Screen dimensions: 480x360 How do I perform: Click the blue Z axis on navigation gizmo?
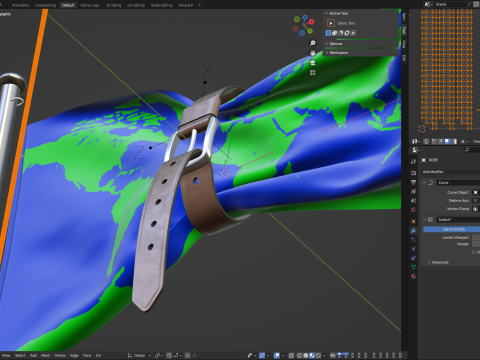click(x=305, y=17)
